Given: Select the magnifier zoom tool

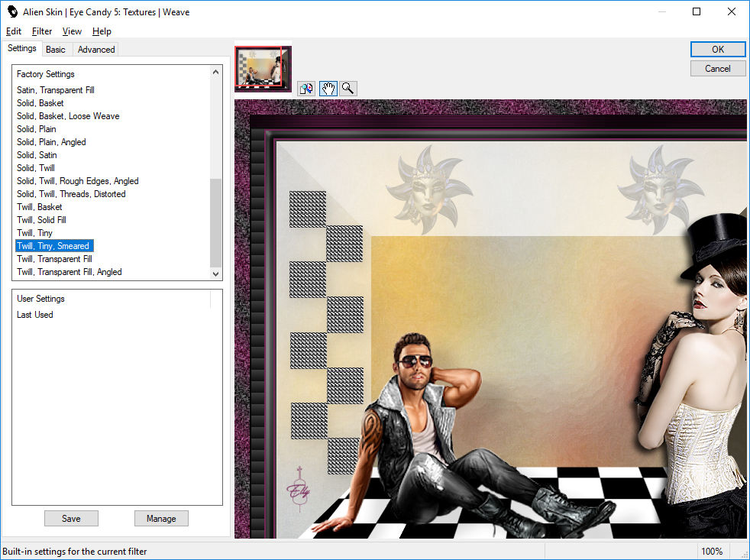Looking at the screenshot, I should click(x=348, y=89).
